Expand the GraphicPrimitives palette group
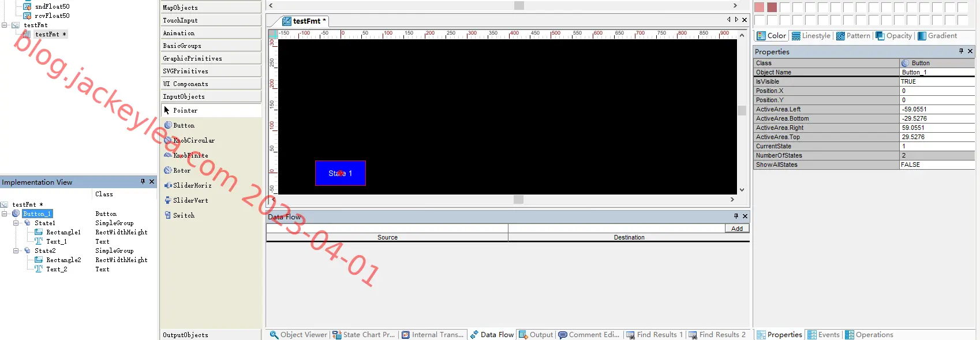 point(211,58)
